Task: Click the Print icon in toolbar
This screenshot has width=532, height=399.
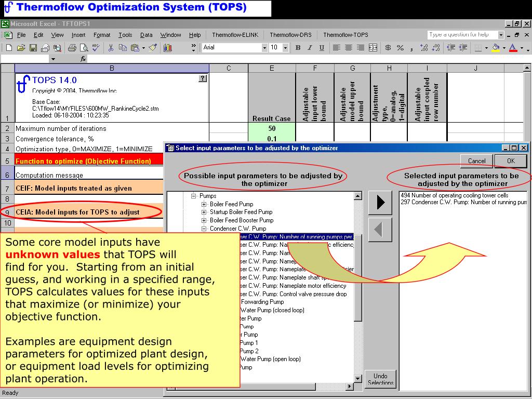Action: [72, 48]
